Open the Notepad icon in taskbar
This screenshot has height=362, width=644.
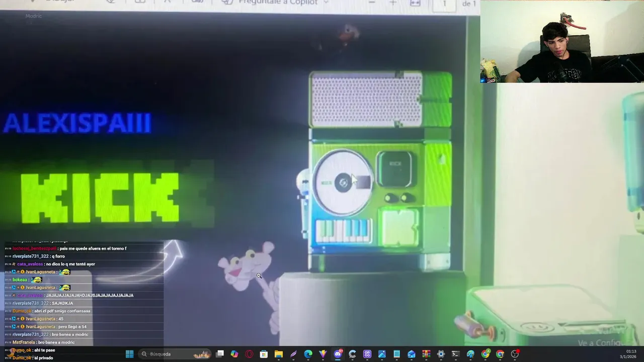pyautogui.click(x=396, y=354)
